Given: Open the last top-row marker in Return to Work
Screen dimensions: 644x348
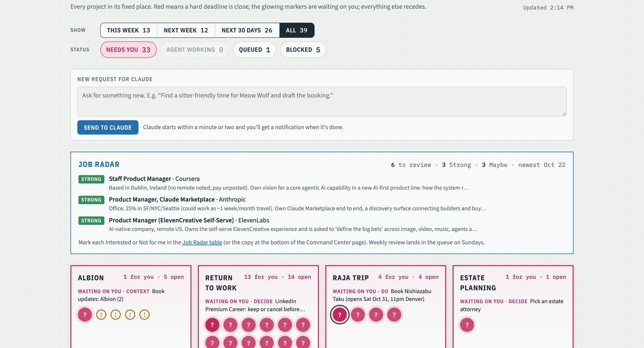Looking at the screenshot, I should coord(303,325).
